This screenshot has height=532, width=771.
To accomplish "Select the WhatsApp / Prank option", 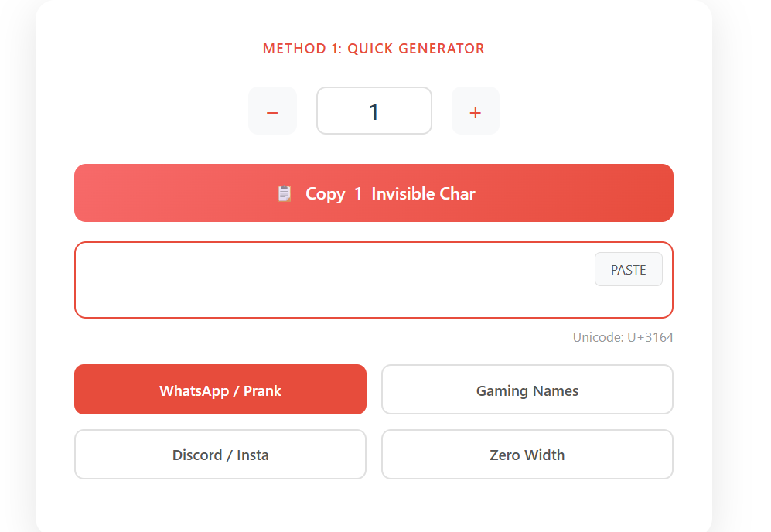I will click(220, 390).
